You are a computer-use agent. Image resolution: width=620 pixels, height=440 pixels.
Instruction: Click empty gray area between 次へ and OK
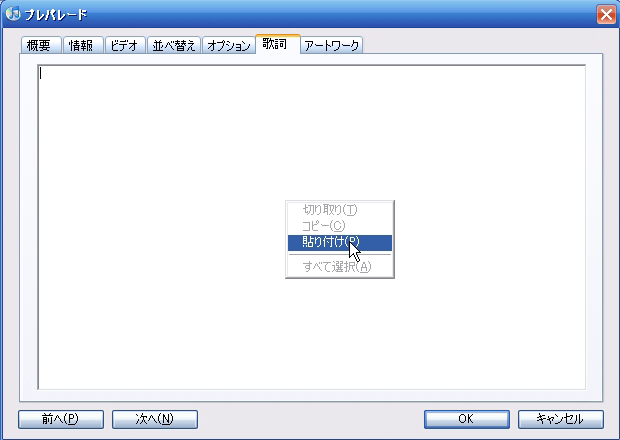(x=311, y=419)
